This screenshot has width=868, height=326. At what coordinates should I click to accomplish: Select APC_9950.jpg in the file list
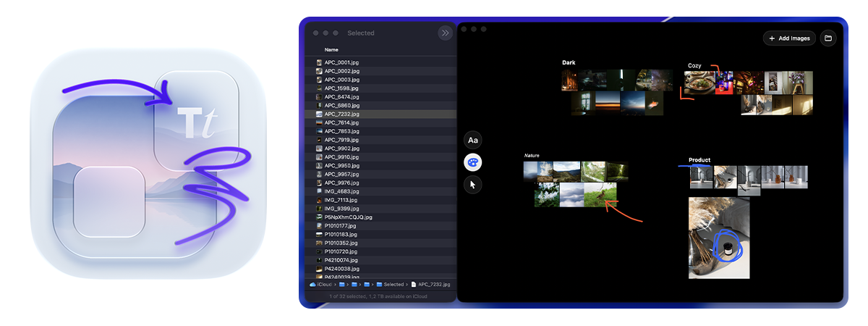pyautogui.click(x=380, y=166)
